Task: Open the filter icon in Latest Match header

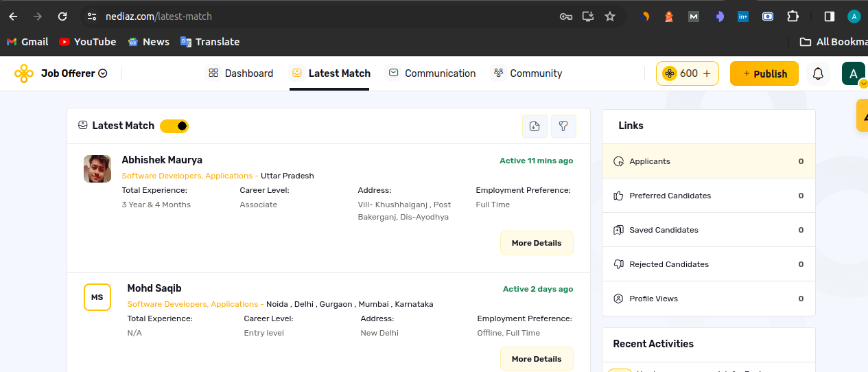Action: [563, 126]
